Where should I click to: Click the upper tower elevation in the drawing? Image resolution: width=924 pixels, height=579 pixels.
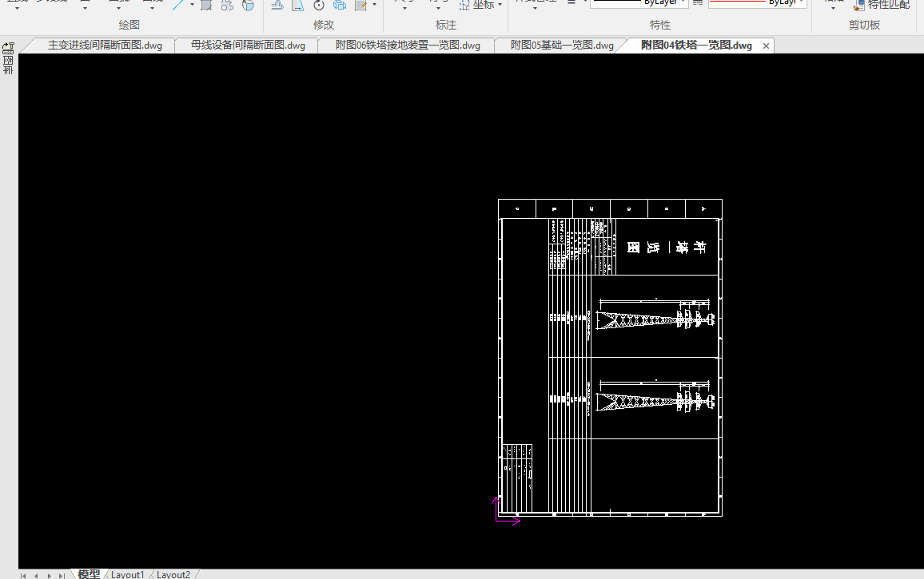(655, 319)
